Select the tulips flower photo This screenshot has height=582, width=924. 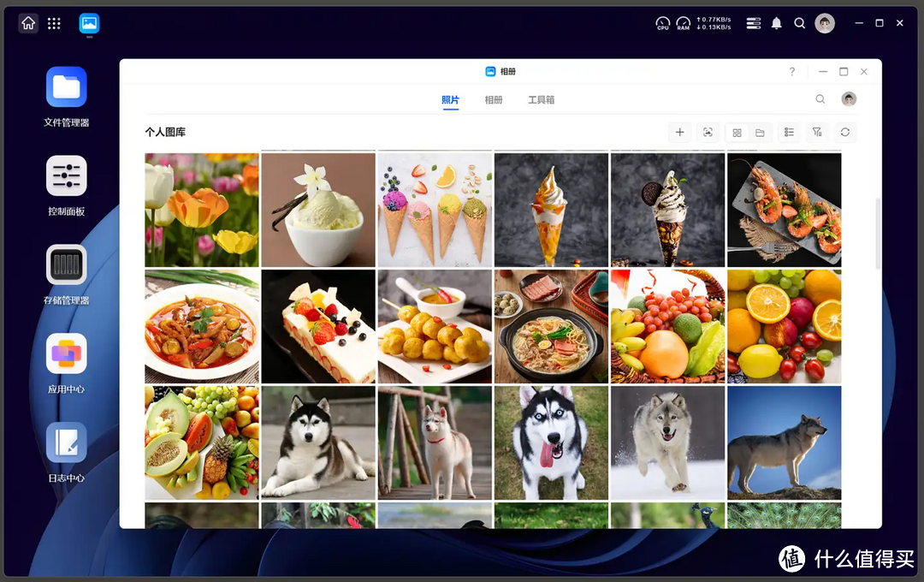pos(202,210)
